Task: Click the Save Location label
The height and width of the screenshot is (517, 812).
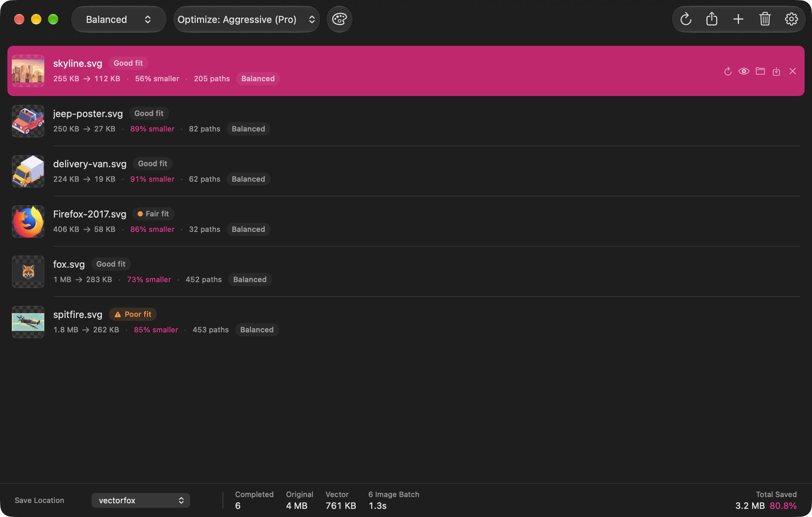Action: point(39,500)
